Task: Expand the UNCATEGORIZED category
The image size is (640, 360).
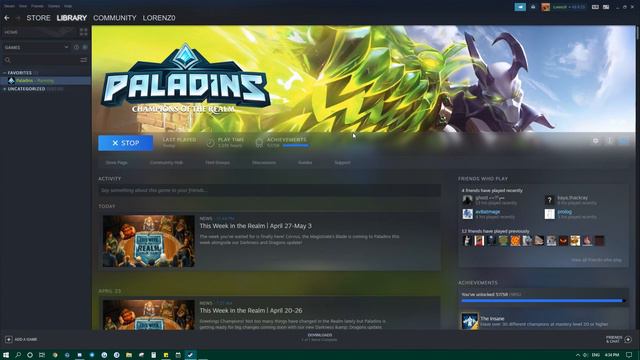Action: 26,89
